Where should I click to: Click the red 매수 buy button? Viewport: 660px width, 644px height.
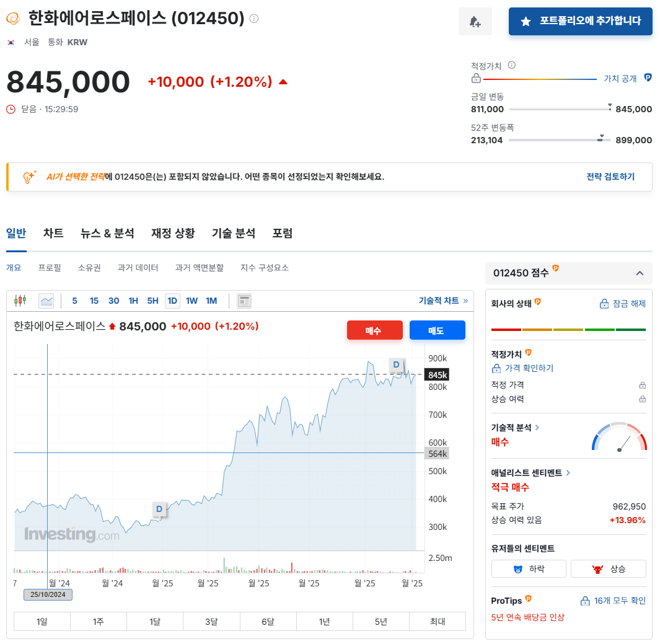pyautogui.click(x=374, y=330)
